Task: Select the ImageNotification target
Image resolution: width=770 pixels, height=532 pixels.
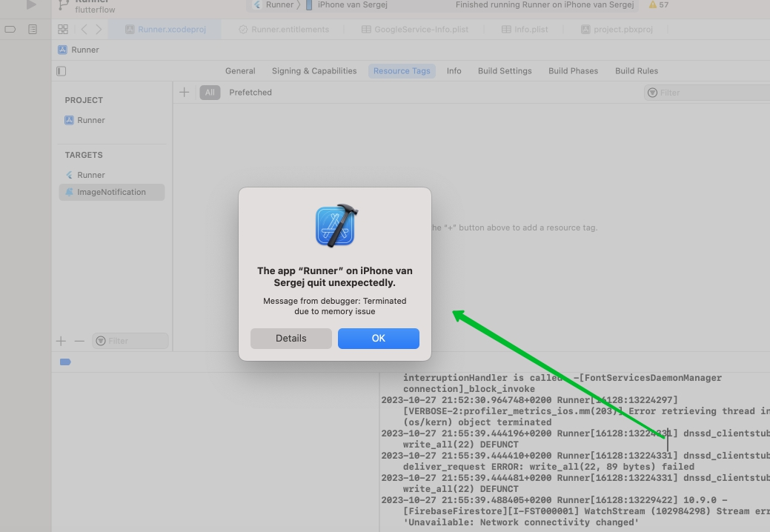Action: [112, 193]
